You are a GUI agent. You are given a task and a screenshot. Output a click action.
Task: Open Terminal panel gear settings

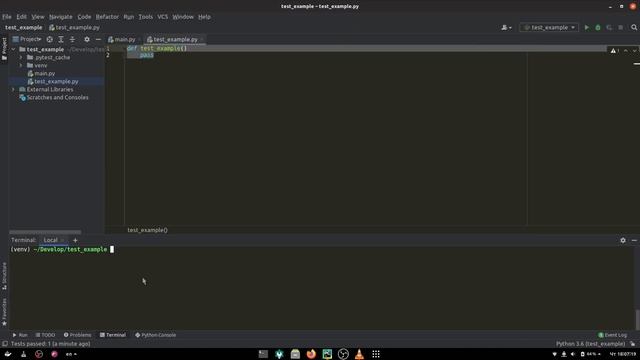(623, 240)
